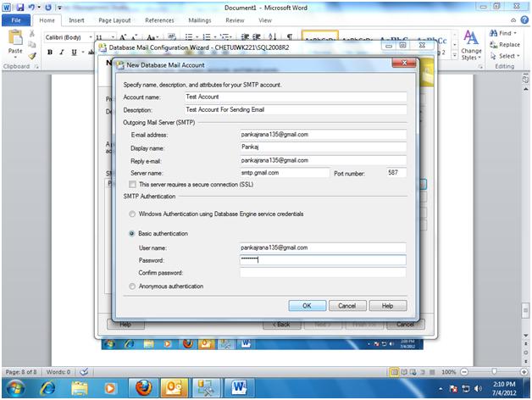
Task: Switch to the Review tab
Action: (235, 20)
